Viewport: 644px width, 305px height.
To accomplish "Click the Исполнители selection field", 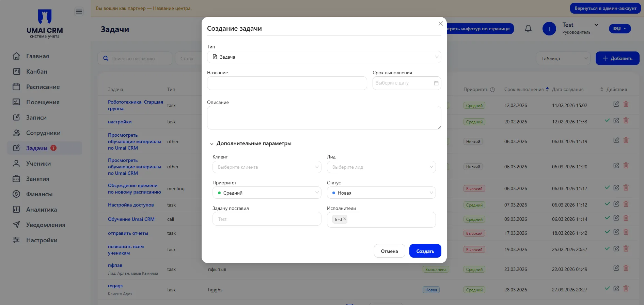I will click(381, 220).
